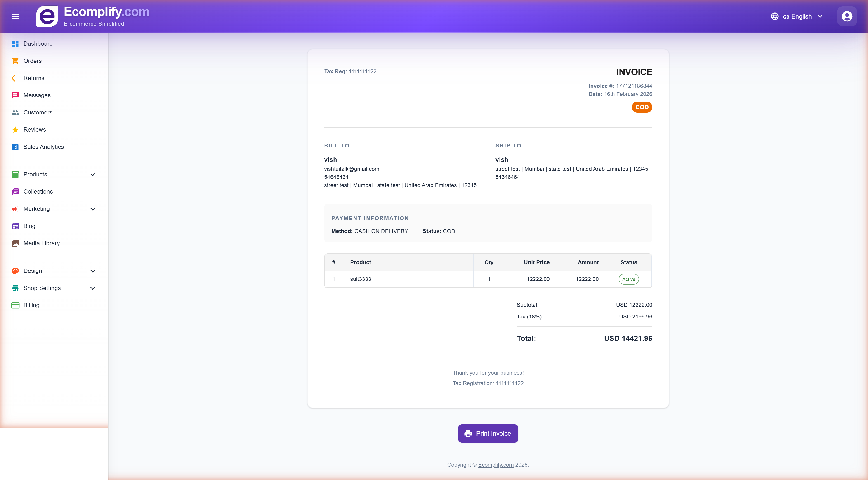The image size is (868, 480).
Task: Open the hamburger navigation menu
Action: tap(15, 16)
